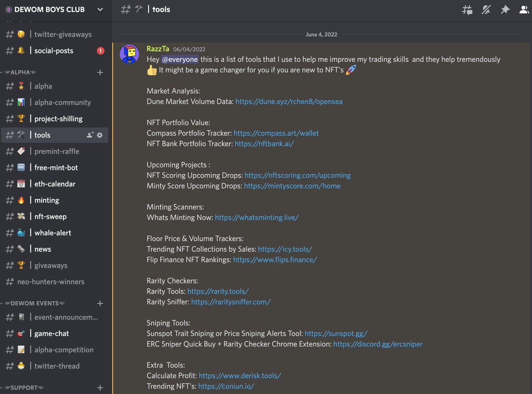
Task: Collapse the SUPPORT category
Action: tap(24, 388)
